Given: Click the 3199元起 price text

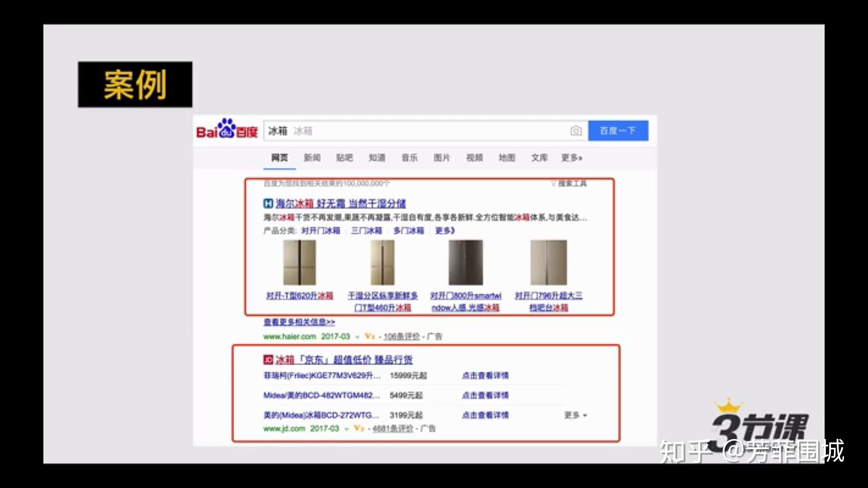Looking at the screenshot, I should tap(406, 415).
